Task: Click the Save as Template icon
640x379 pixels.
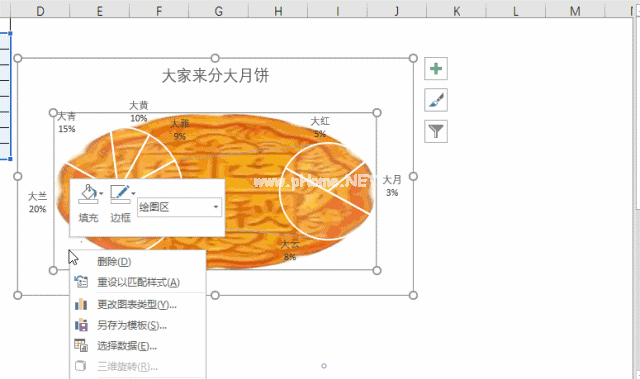Action: point(81,325)
